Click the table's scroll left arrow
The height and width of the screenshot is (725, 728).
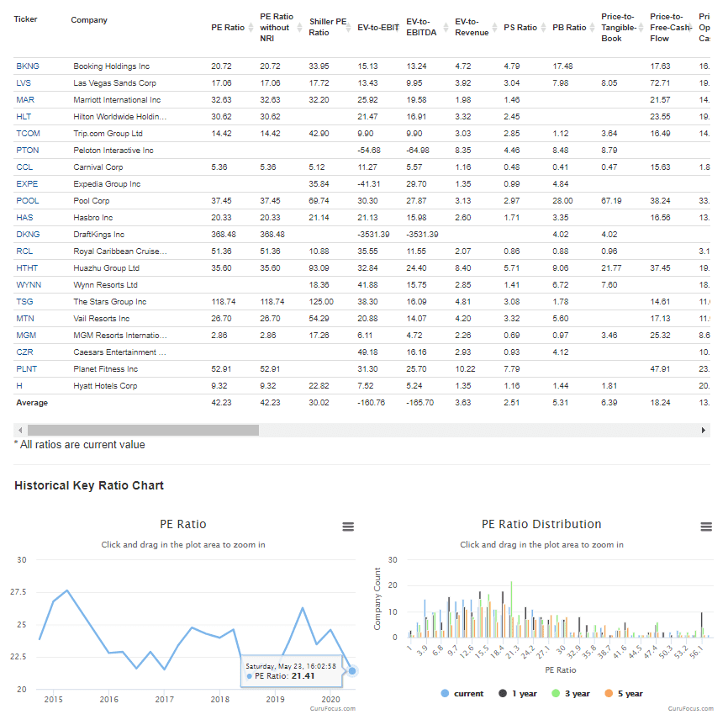click(x=20, y=430)
